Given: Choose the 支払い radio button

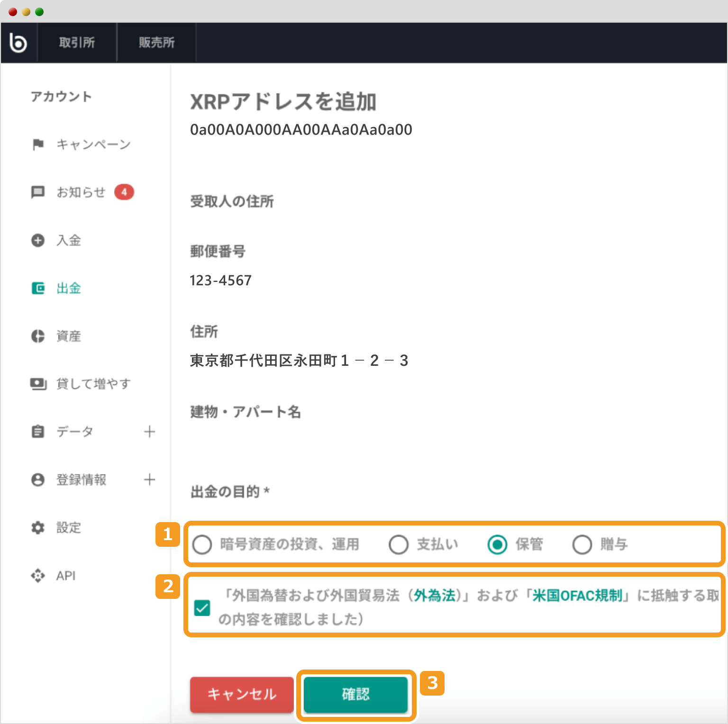Looking at the screenshot, I should 399,544.
